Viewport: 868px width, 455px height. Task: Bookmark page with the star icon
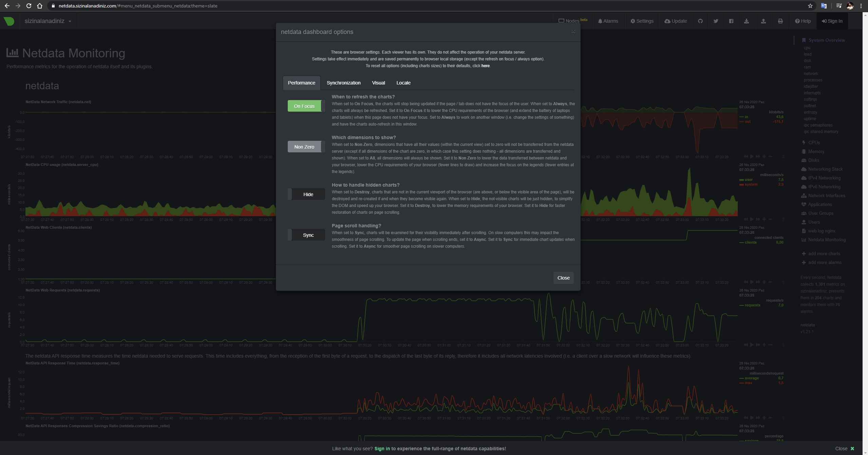coord(810,6)
